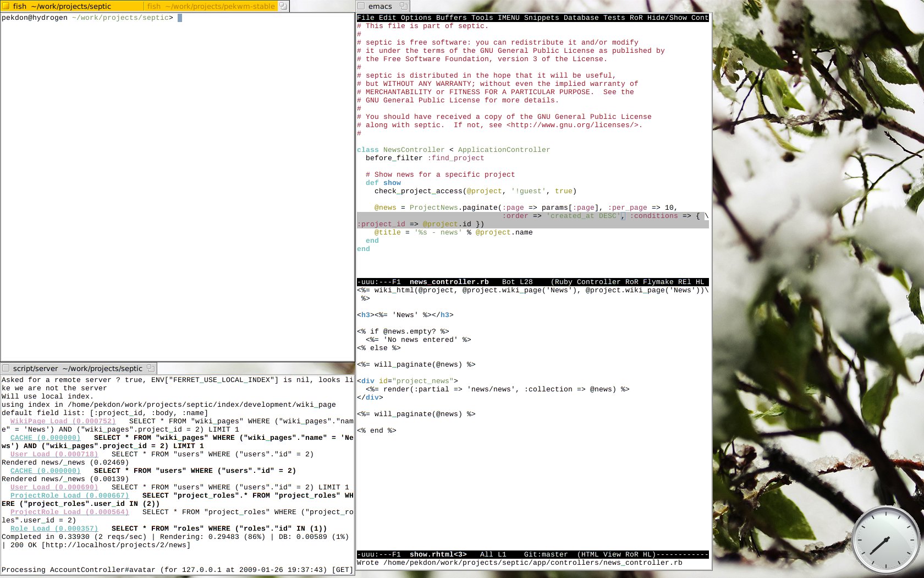Click the "render(:partial => 'news/news'" line
This screenshot has width=924, height=578.
point(498,389)
